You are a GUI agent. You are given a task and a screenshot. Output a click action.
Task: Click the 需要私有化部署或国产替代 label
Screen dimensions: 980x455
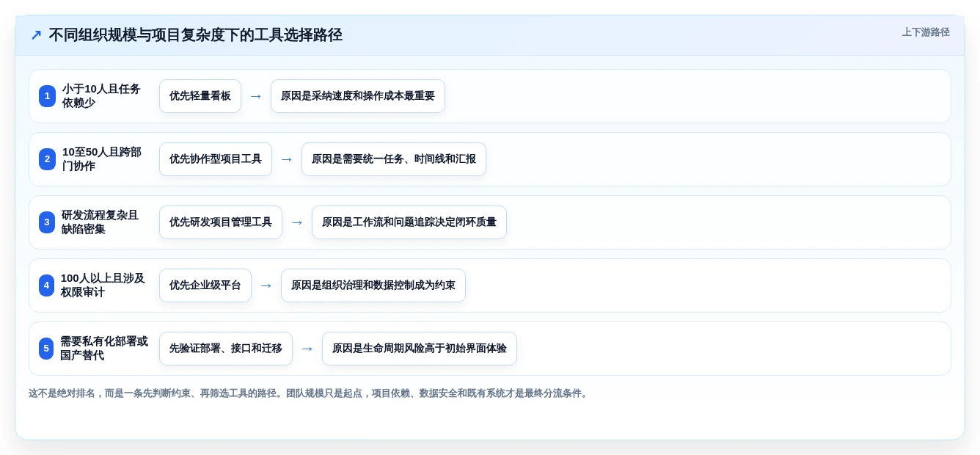104,349
